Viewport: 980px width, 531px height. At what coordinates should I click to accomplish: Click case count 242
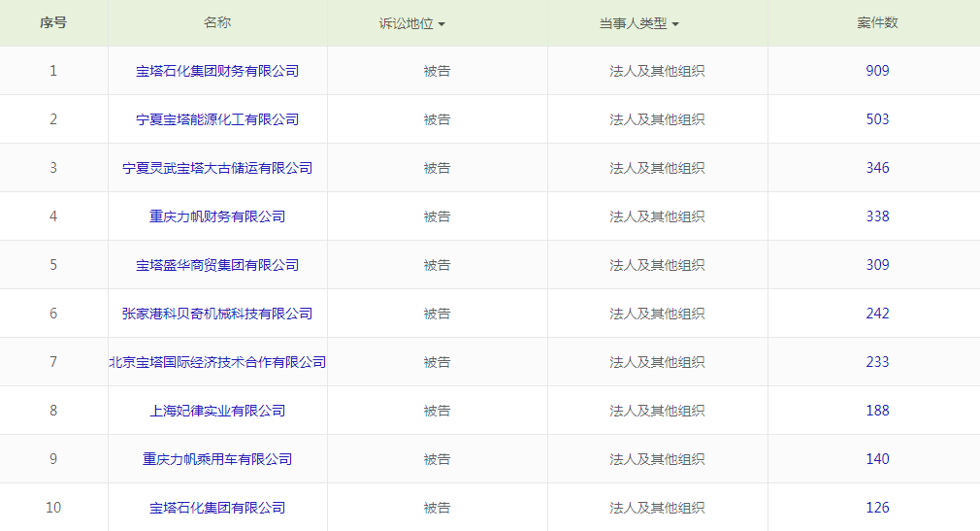(877, 314)
